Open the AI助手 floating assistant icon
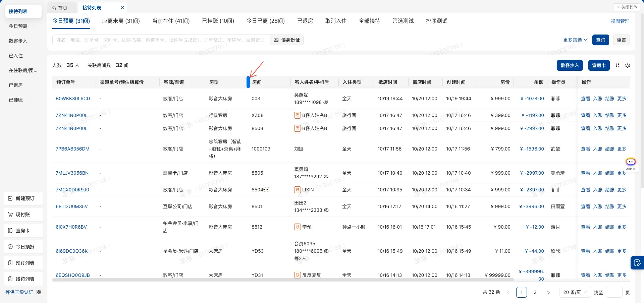 [x=631, y=161]
